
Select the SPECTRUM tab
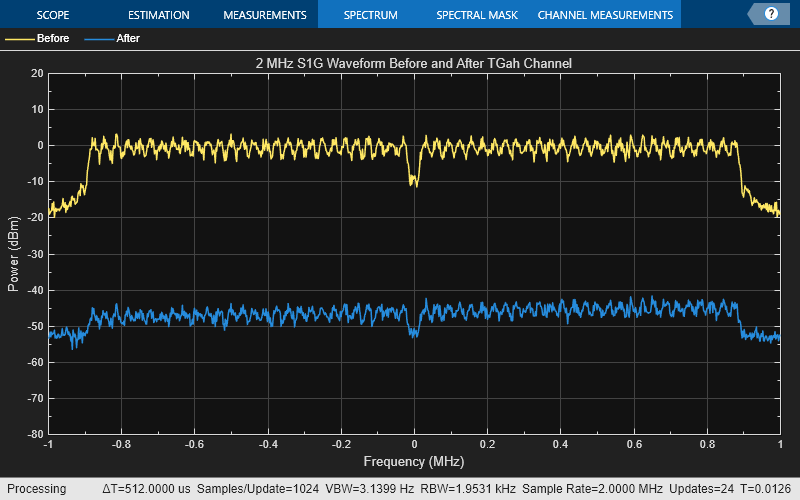coord(370,15)
